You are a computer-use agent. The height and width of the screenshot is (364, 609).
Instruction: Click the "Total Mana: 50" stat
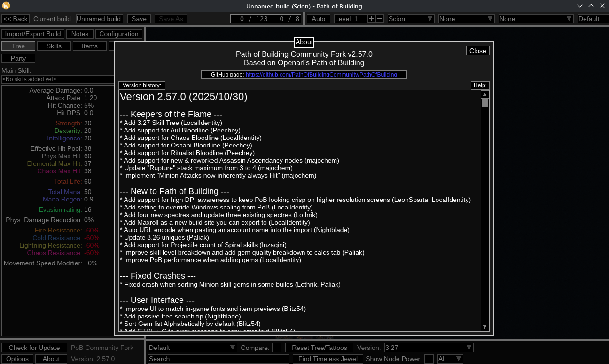coord(70,192)
